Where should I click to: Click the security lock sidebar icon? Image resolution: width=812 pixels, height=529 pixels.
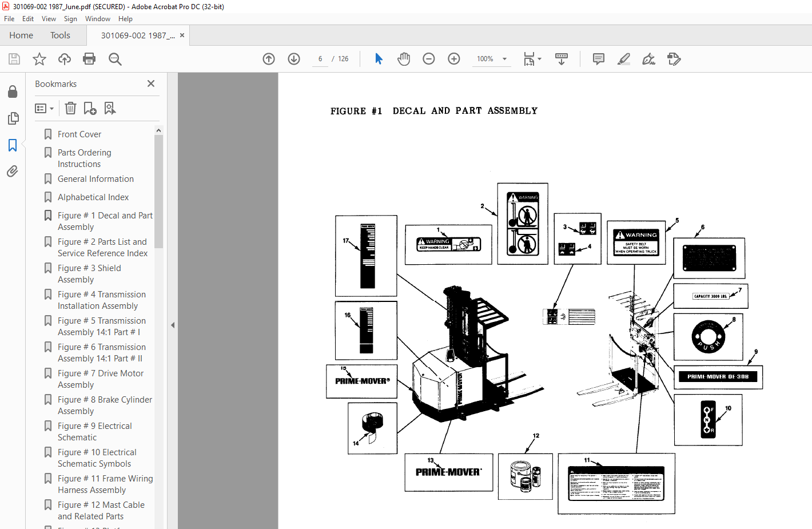click(13, 92)
